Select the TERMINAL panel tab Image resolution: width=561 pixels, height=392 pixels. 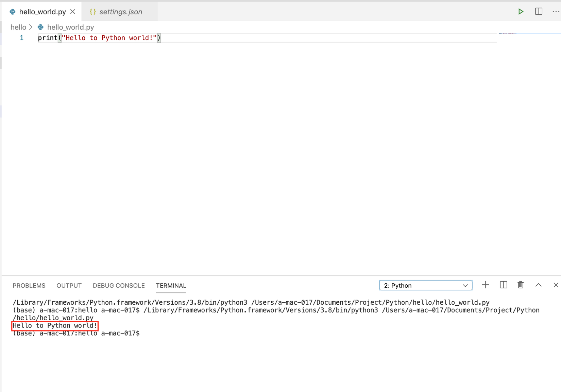pos(171,286)
